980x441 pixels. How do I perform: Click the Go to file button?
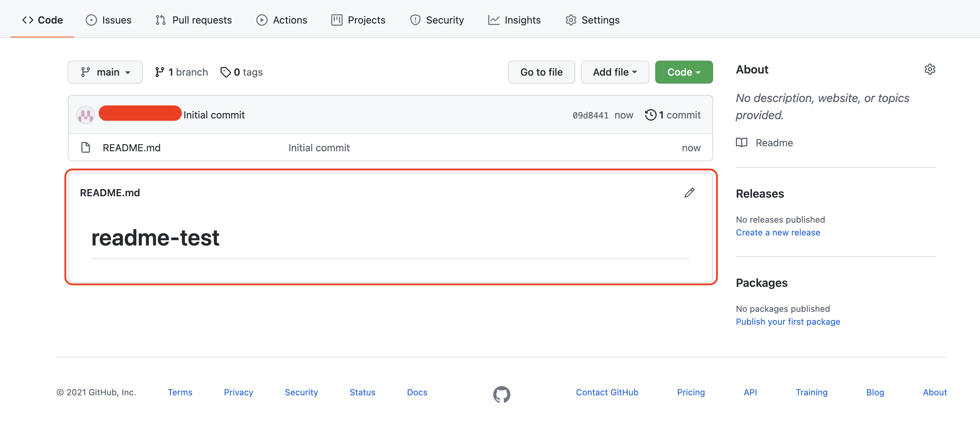click(541, 72)
